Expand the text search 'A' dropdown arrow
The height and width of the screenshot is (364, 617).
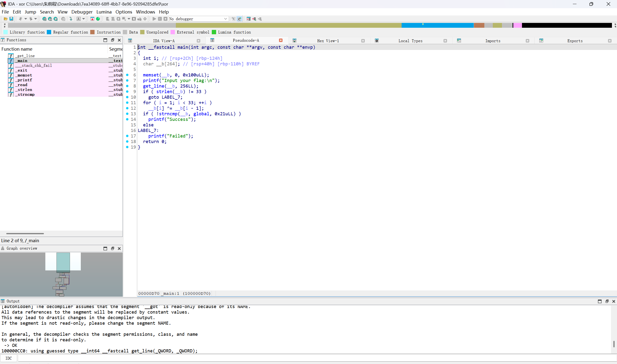pyautogui.click(x=84, y=19)
